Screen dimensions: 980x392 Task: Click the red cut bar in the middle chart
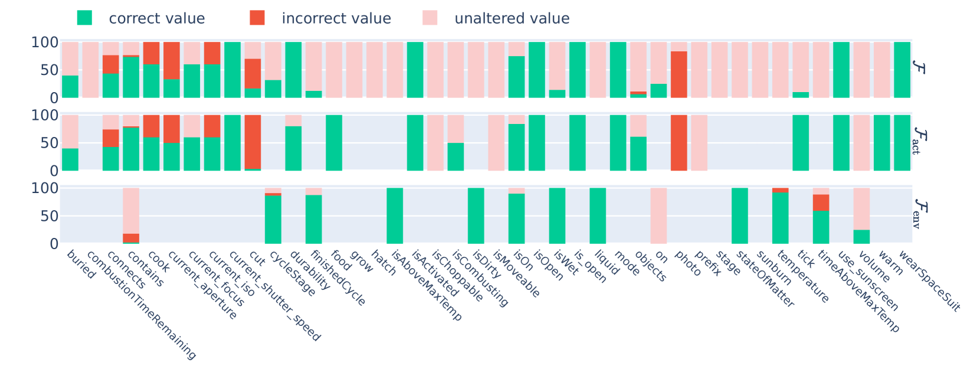click(253, 142)
